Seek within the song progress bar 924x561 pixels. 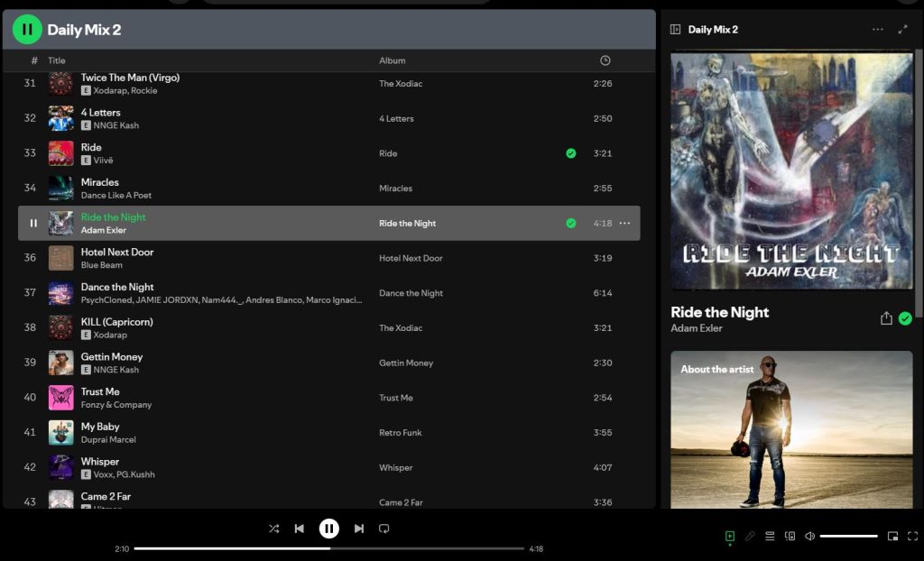click(328, 548)
